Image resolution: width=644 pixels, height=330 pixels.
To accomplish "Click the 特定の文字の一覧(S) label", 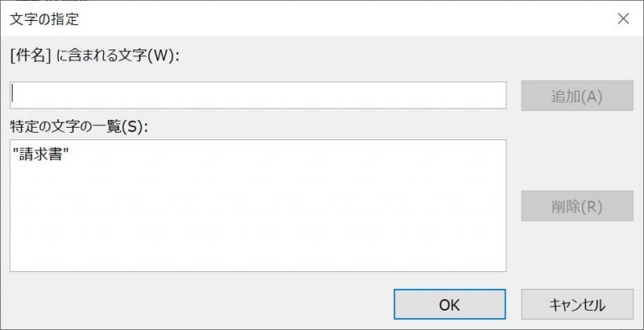I will 79,126.
